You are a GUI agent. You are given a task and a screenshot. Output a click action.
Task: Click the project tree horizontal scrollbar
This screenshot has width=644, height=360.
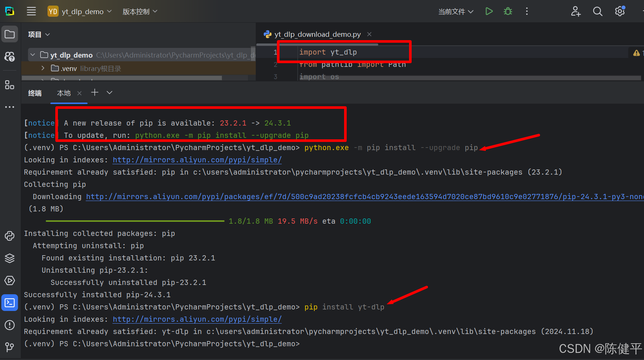122,78
